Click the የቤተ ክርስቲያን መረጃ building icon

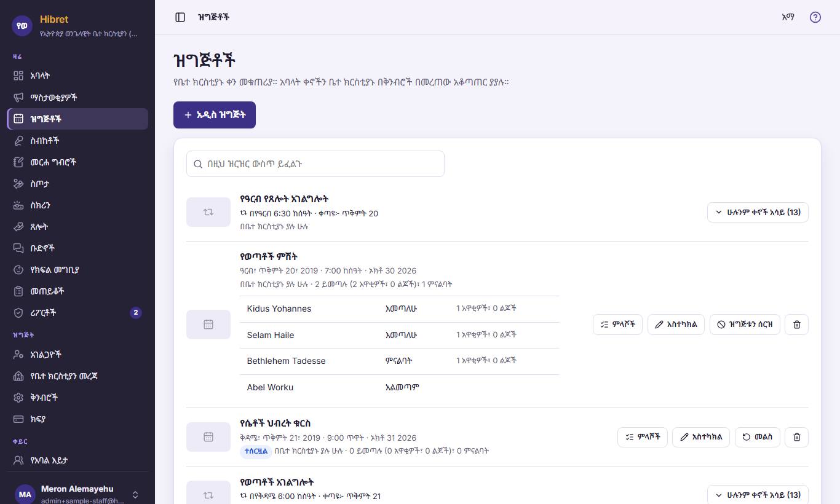click(18, 376)
